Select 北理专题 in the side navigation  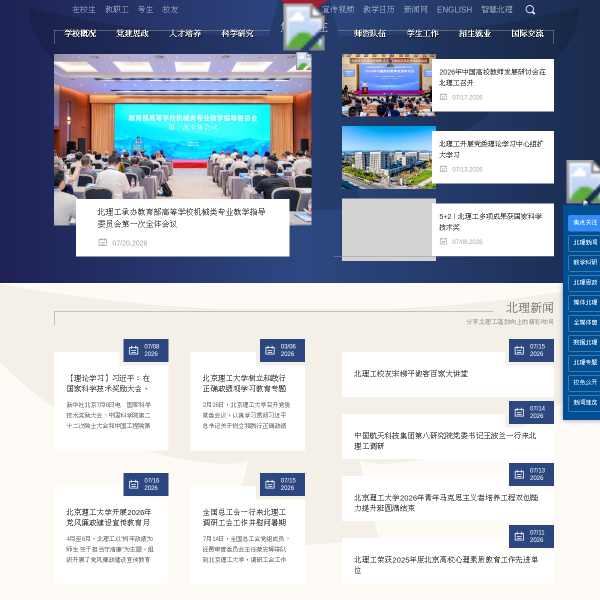tap(584, 362)
